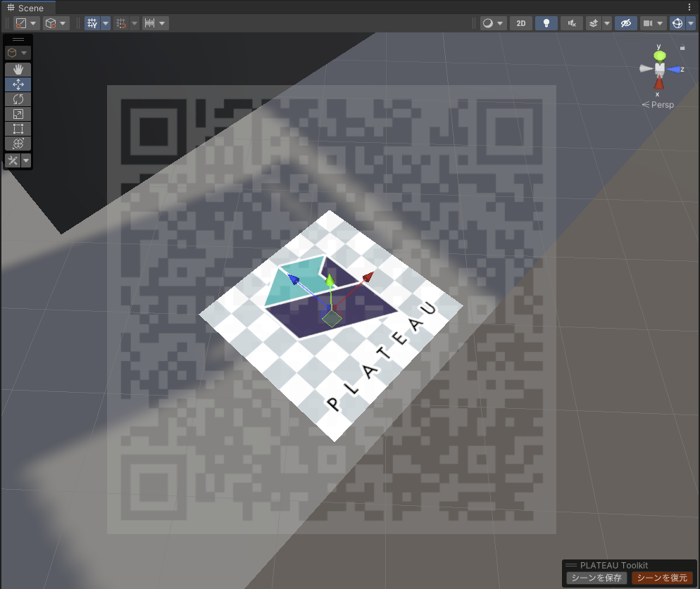Expand the draw mode dropdown arrow
This screenshot has width=700, height=589.
(x=501, y=23)
